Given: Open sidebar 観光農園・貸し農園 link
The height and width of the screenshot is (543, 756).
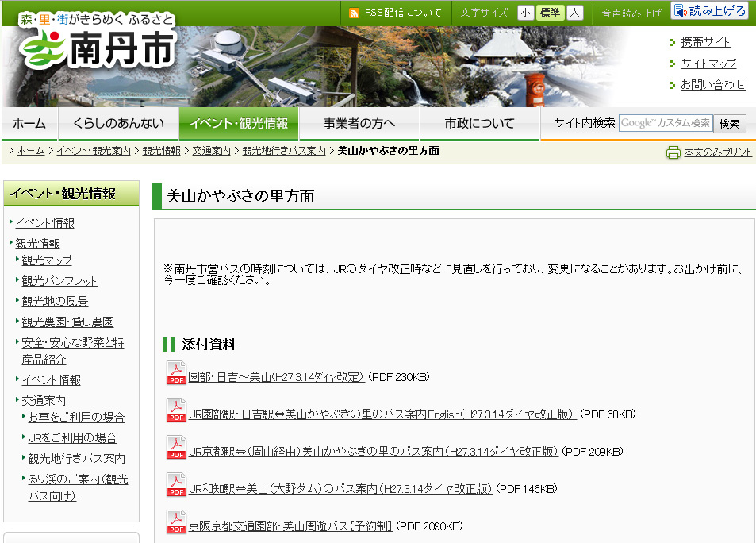Looking at the screenshot, I should (x=67, y=322).
